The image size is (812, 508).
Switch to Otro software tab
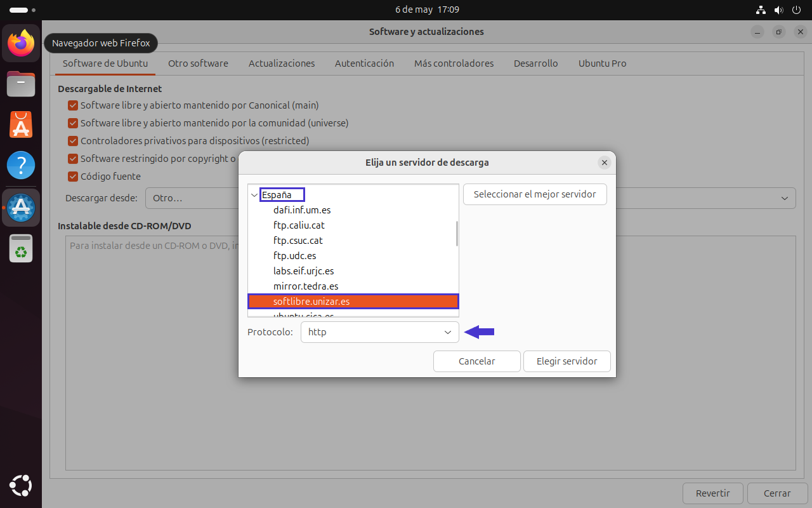pos(198,63)
